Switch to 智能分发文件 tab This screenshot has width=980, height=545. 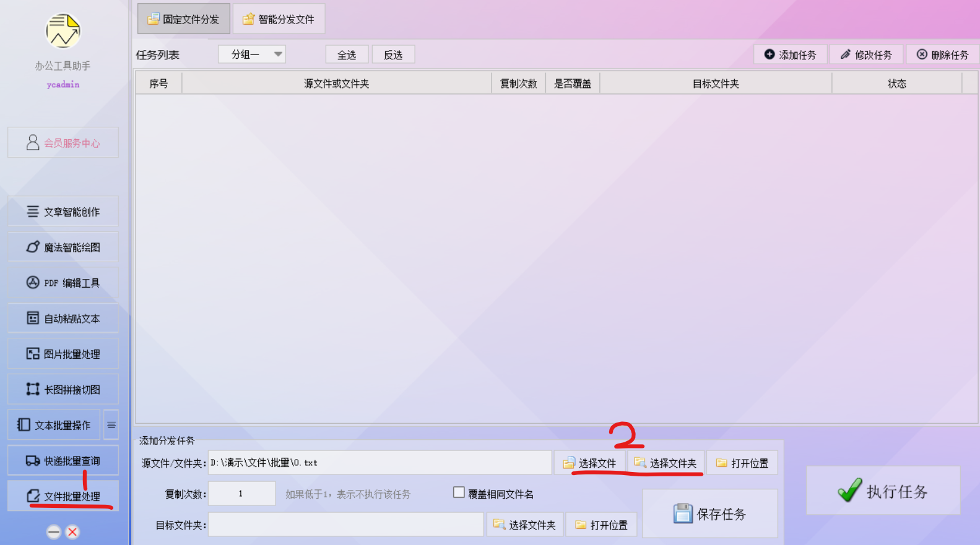coord(279,19)
